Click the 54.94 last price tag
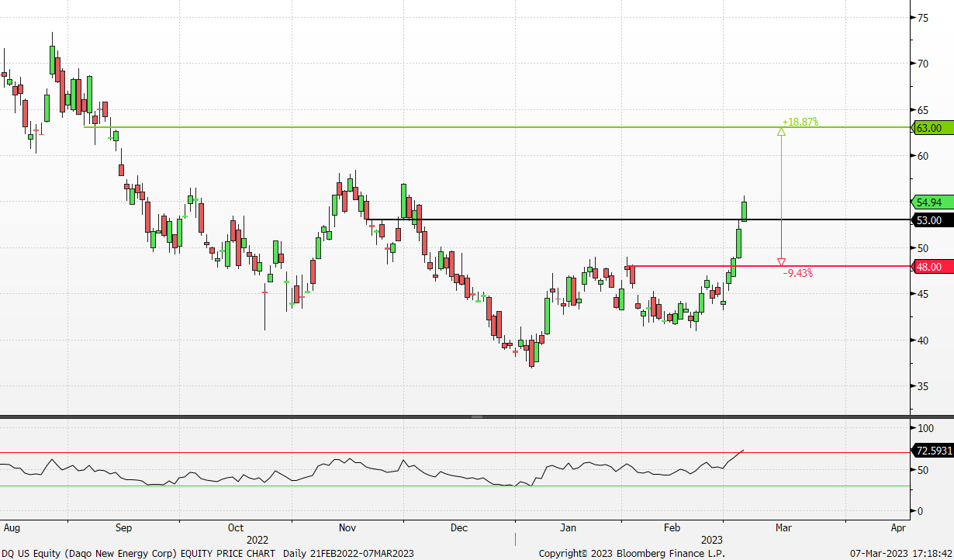The width and height of the screenshot is (954, 560). [x=932, y=202]
